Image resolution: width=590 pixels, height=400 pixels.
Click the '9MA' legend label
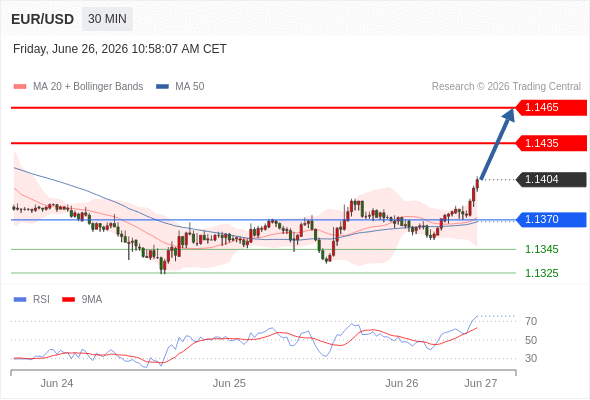(92, 300)
